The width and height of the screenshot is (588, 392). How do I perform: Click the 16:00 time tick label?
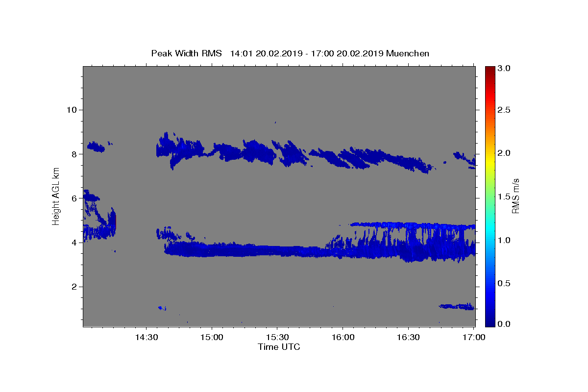[343, 338]
